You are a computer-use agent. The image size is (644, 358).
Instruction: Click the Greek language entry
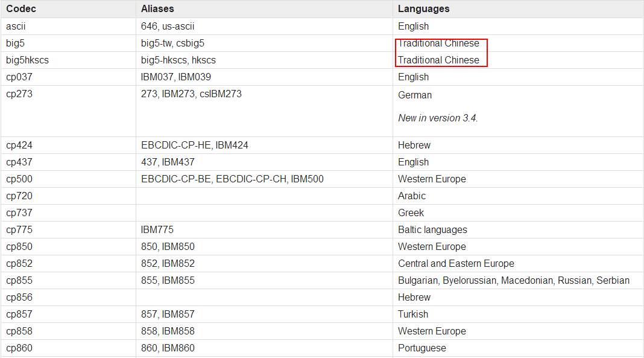[x=411, y=213]
